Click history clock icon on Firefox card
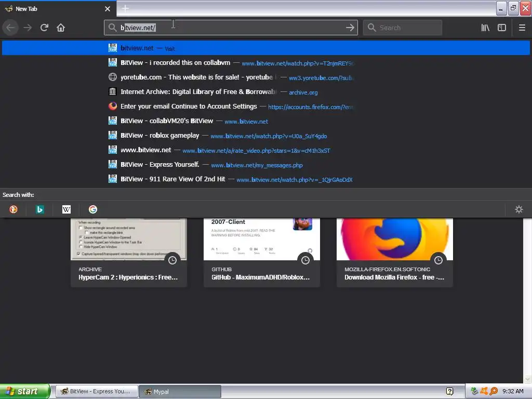The width and height of the screenshot is (532, 399). [x=438, y=260]
